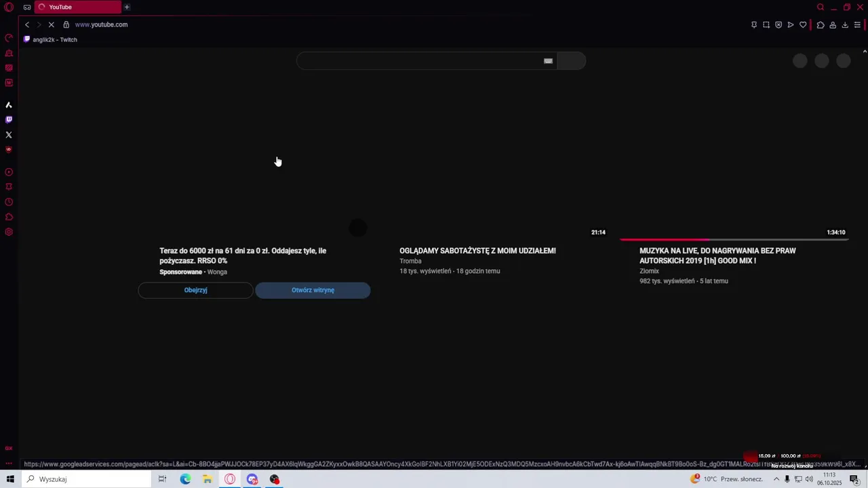Open the Twitch sidebar panel
The width and height of the screenshot is (868, 488).
pos(9,120)
